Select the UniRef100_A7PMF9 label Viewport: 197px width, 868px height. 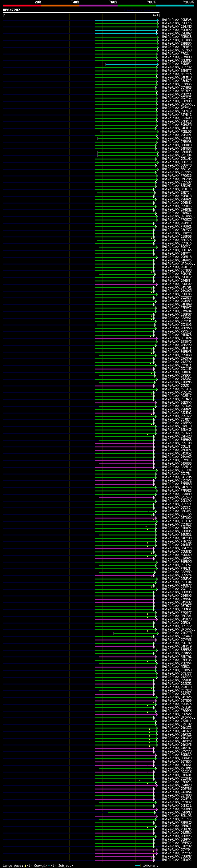176,47
